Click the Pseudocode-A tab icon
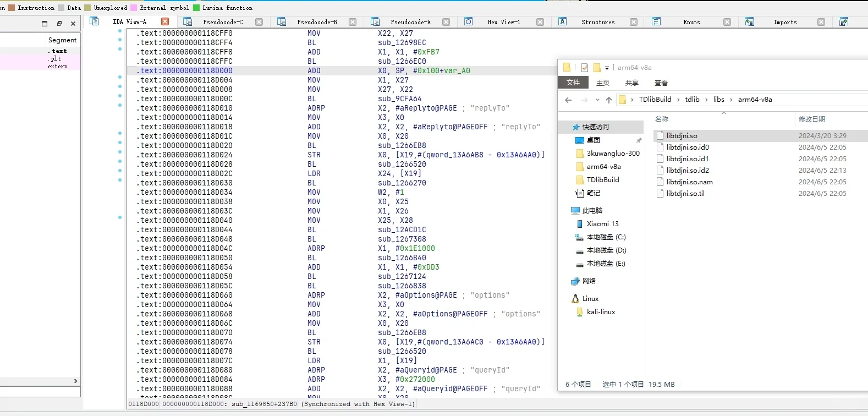The image size is (868, 416). pyautogui.click(x=375, y=21)
